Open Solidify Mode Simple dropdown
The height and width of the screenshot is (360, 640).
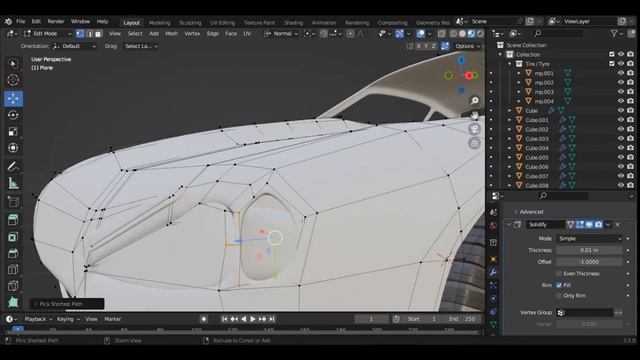589,239
